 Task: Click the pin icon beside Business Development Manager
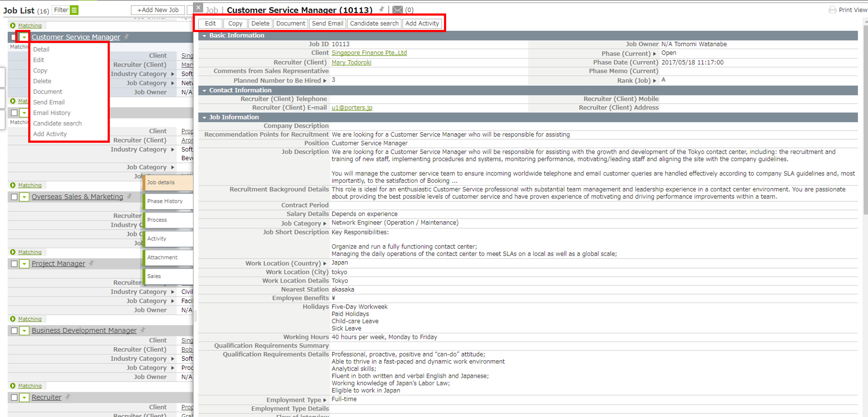point(142,330)
